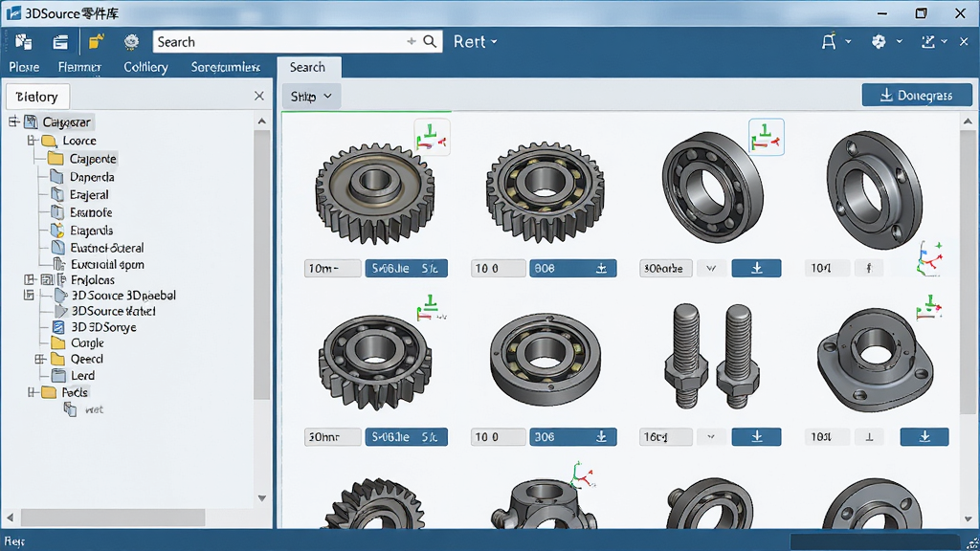Image resolution: width=980 pixels, height=551 pixels.
Task: Open the yellow folder toolbar icon
Action: 96,42
